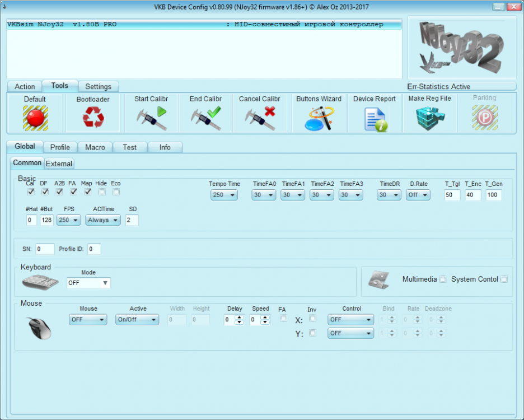The height and width of the screenshot is (420, 524).
Task: Click the T_Gen input field
Action: pyautogui.click(x=494, y=195)
